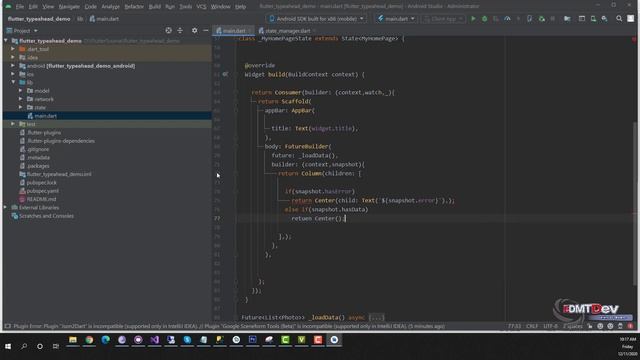Image resolution: width=640 pixels, height=360 pixels.
Task: Switch to the main.dart editor tab
Action: pos(233,31)
